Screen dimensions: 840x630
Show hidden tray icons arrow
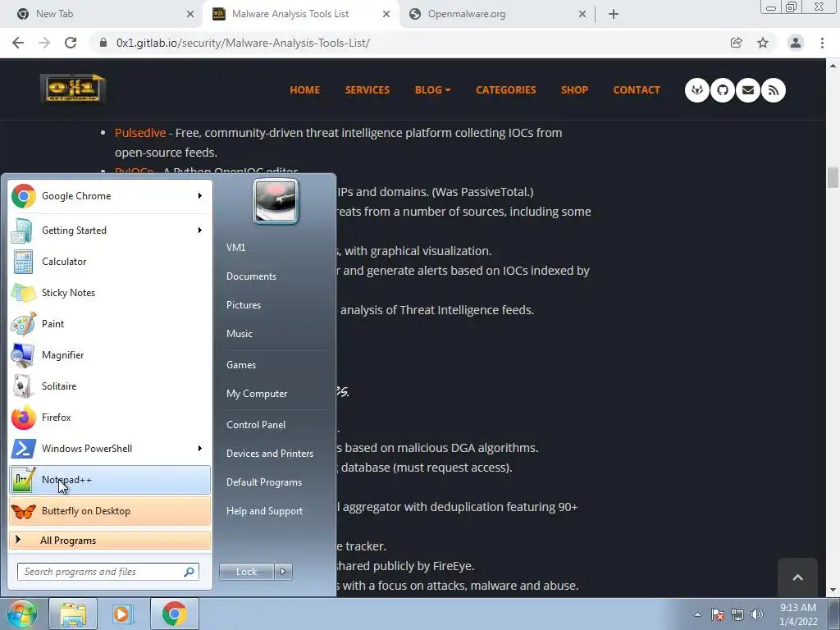click(x=697, y=614)
